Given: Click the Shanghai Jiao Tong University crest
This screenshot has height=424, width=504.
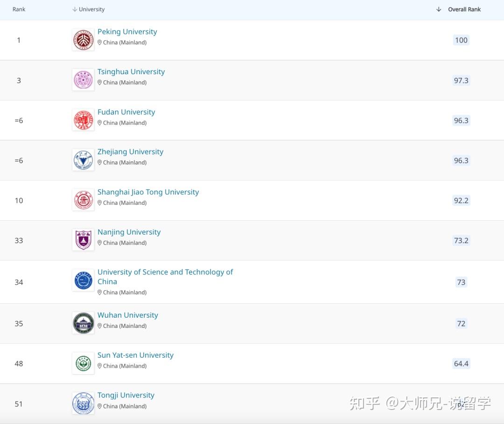Looking at the screenshot, I should click(83, 200).
